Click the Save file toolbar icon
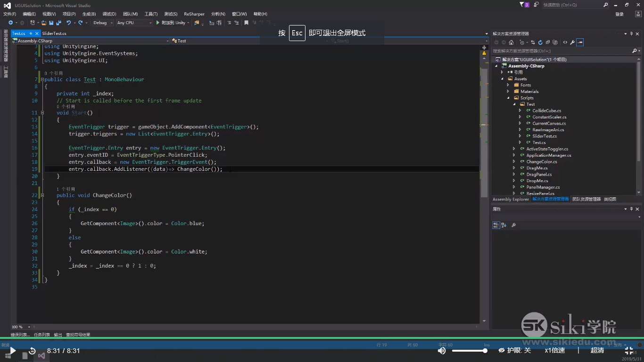The image size is (644, 362). click(51, 23)
